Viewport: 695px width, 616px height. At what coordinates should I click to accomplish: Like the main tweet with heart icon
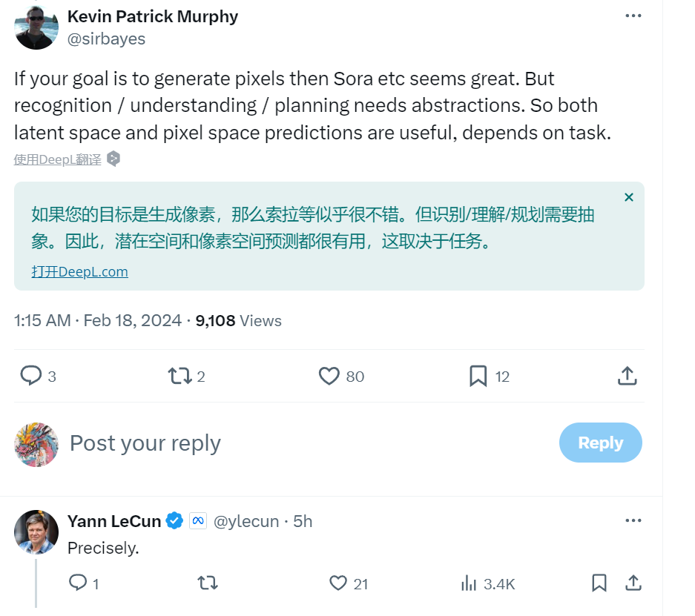coord(329,376)
